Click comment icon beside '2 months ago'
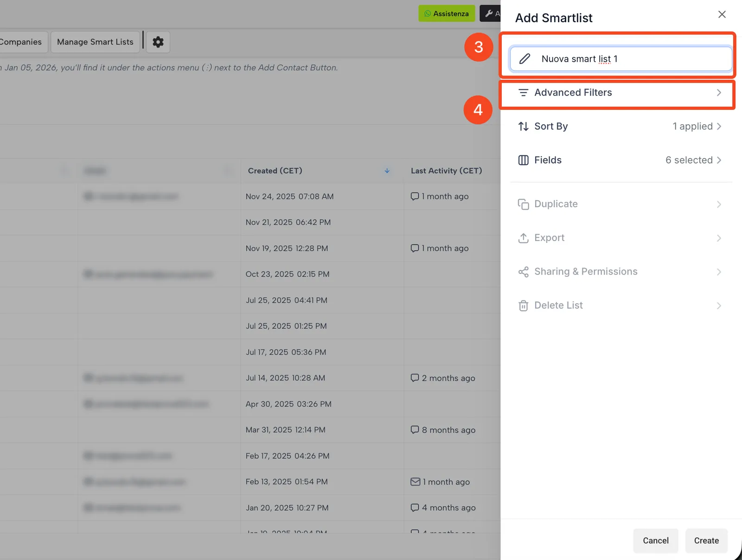Viewport: 742px width, 560px height. 415,378
